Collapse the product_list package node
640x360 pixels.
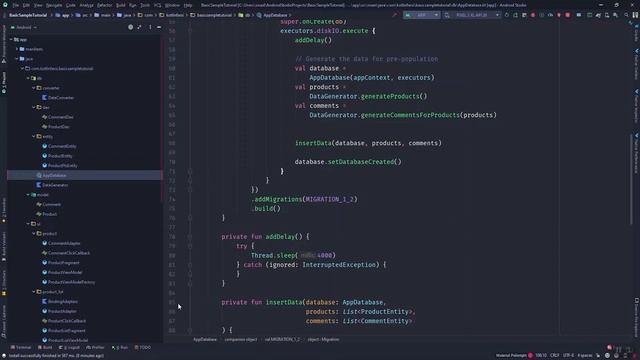point(33,292)
